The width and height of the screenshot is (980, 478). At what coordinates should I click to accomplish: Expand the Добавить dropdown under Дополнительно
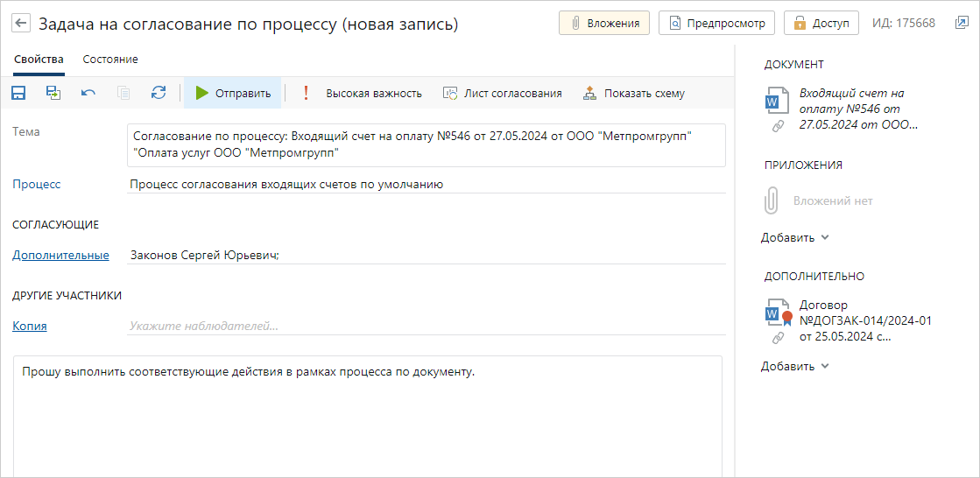794,366
